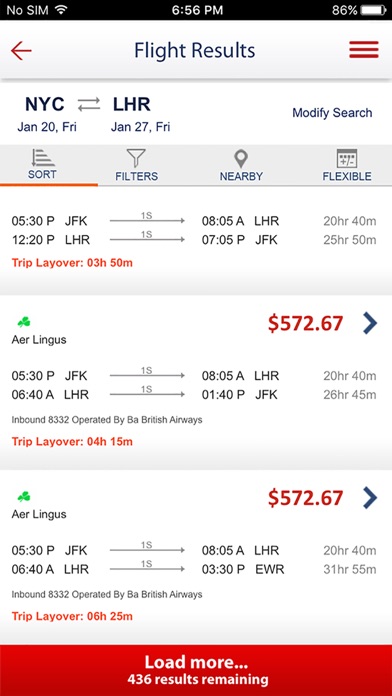Switch to the NEARBY tab

241,176
